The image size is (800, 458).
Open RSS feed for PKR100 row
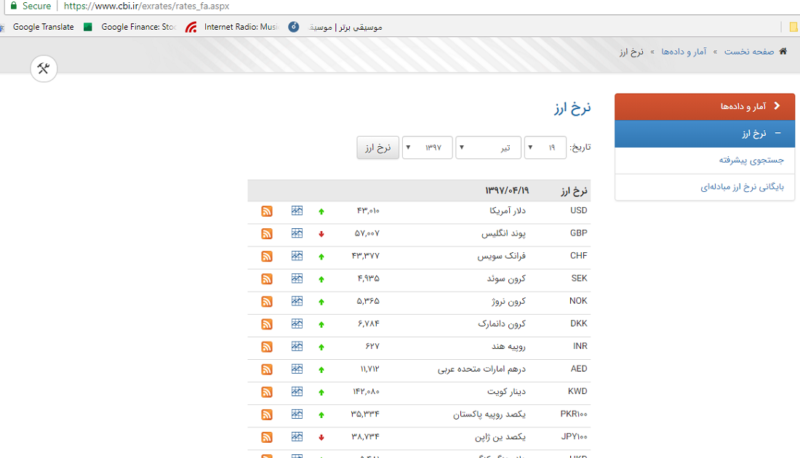[266, 415]
